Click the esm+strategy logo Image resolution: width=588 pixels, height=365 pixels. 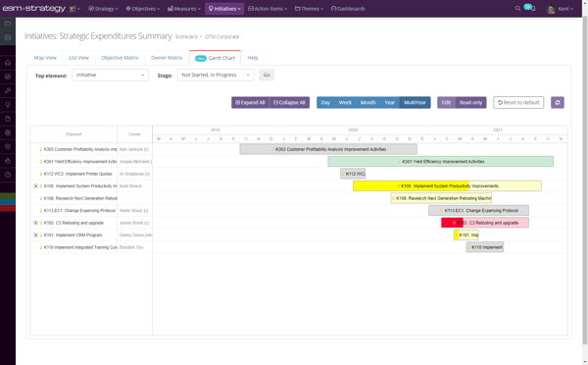coord(33,8)
